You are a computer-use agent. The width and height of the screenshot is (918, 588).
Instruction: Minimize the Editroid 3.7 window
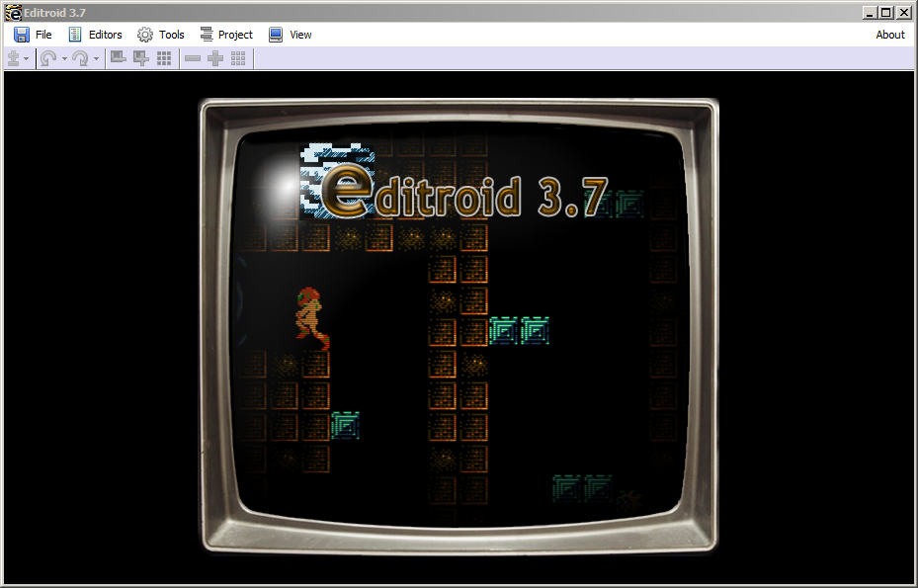pyautogui.click(x=870, y=13)
